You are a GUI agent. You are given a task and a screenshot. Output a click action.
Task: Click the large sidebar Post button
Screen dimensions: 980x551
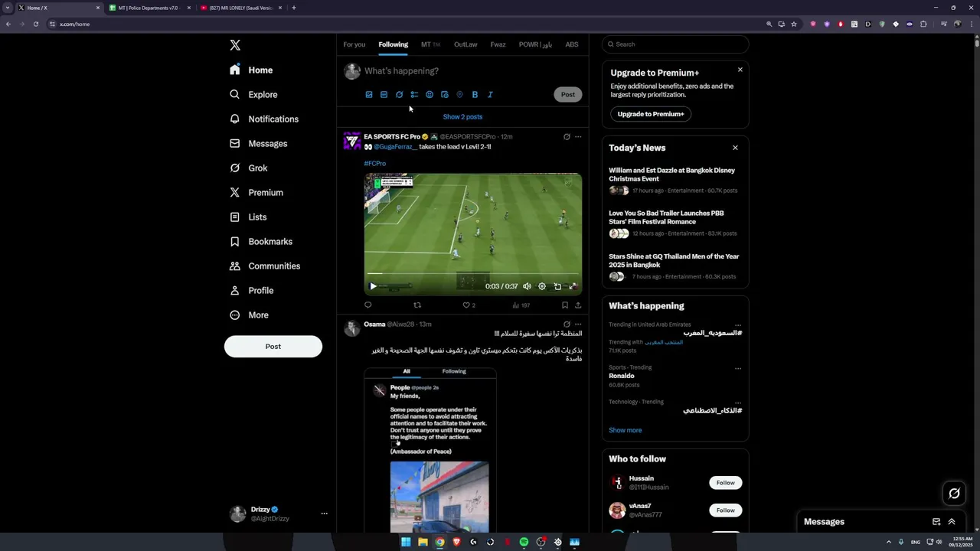coord(273,347)
